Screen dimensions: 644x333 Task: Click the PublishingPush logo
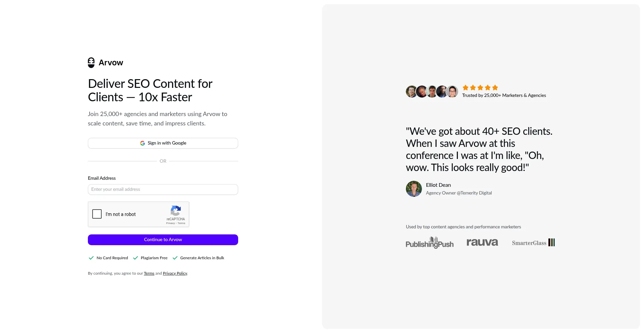click(429, 243)
